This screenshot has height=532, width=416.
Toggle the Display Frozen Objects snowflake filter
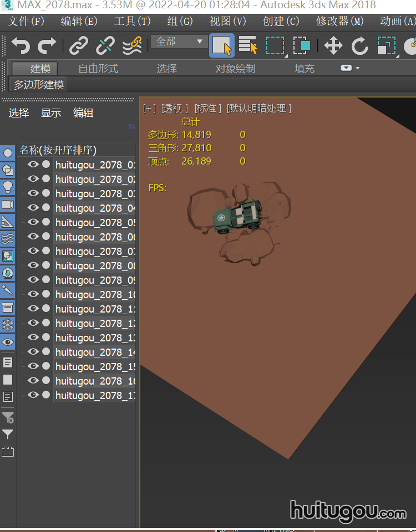coord(8,325)
